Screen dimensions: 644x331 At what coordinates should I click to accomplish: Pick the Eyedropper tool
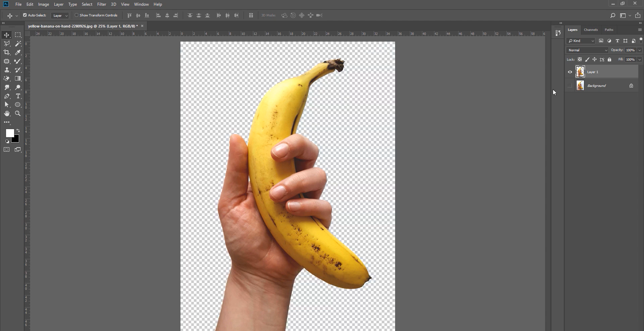click(x=18, y=52)
